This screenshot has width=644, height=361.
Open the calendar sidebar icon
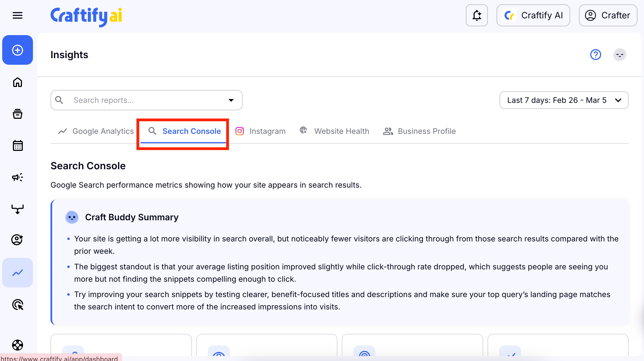[18, 145]
